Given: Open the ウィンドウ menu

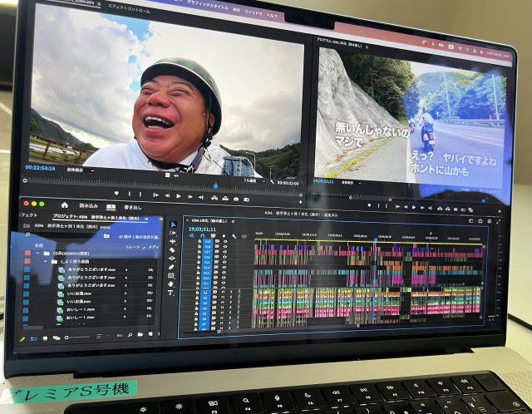Looking at the screenshot, I should coord(254,12).
